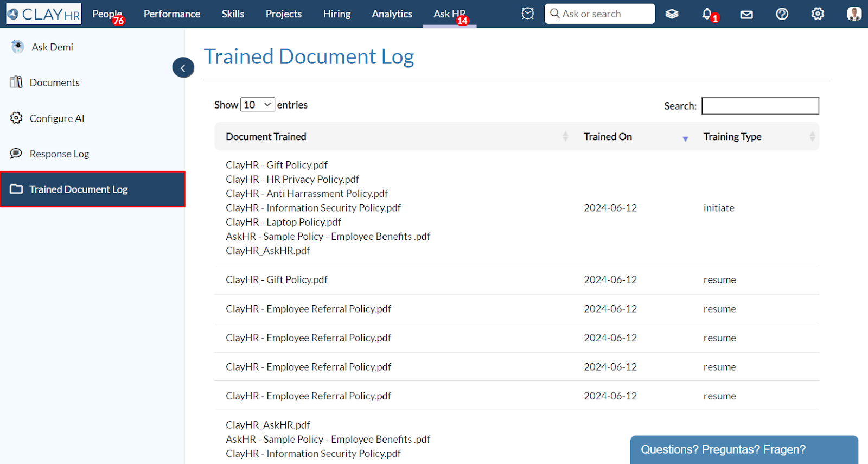
Task: Focus the Ask or search field
Action: click(599, 14)
